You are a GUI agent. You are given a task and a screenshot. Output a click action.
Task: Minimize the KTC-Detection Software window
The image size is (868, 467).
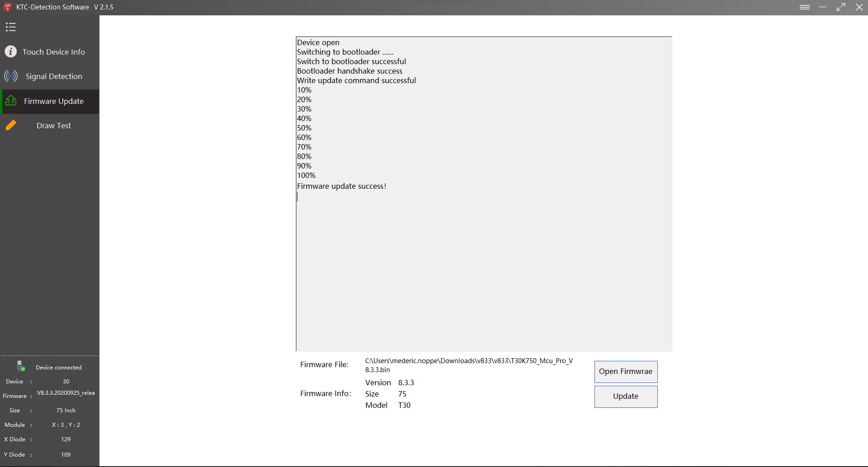point(823,7)
